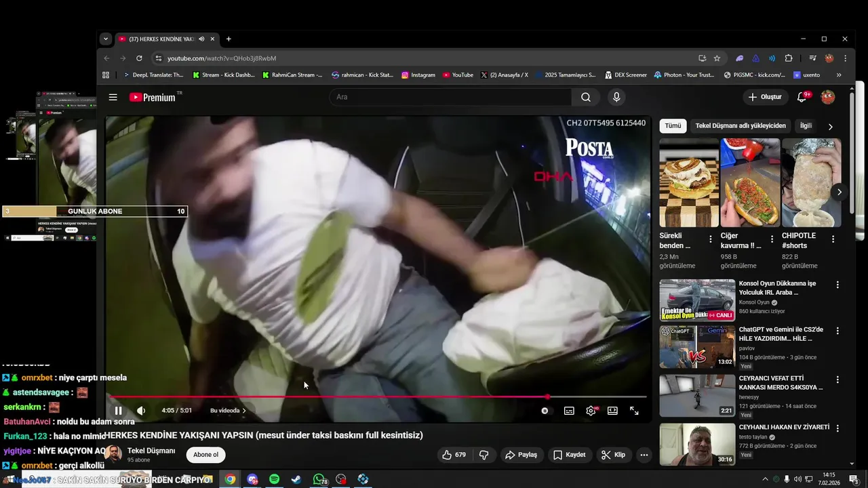Image resolution: width=868 pixels, height=488 pixels.
Task: Open YouTube notifications bell
Action: [802, 97]
